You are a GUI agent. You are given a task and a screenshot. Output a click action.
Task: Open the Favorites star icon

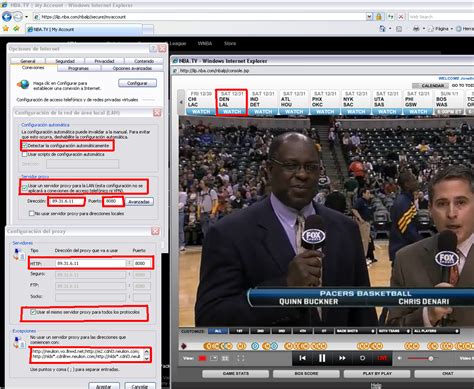point(6,29)
